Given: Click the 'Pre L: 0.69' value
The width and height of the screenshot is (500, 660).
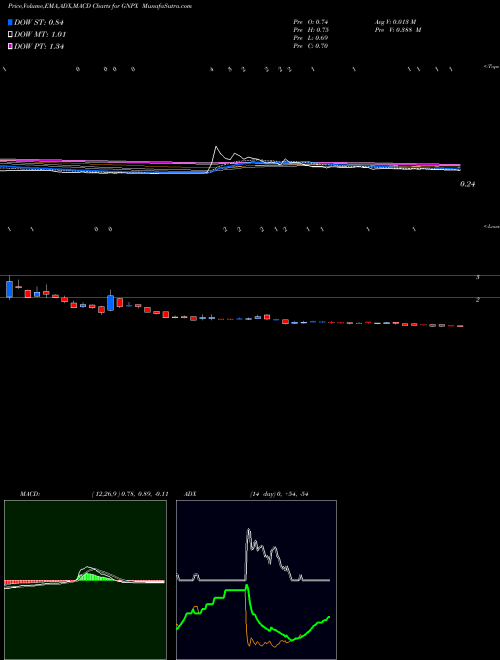Looking at the screenshot, I should click(311, 38).
